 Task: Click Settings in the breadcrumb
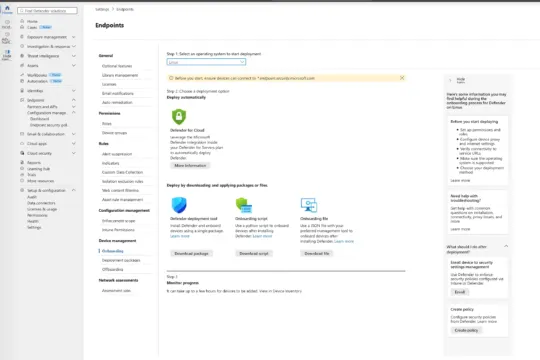point(102,9)
